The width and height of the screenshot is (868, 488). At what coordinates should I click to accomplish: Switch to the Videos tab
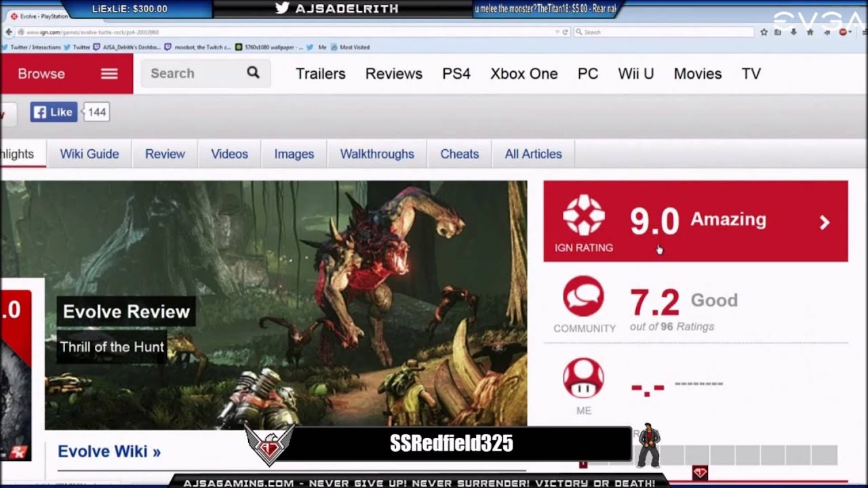229,154
